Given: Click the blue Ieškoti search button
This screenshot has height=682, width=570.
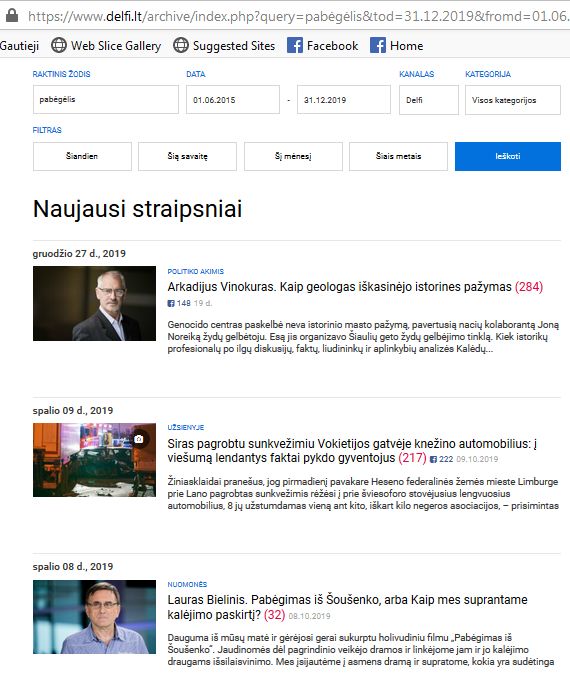Looking at the screenshot, I should click(x=508, y=156).
